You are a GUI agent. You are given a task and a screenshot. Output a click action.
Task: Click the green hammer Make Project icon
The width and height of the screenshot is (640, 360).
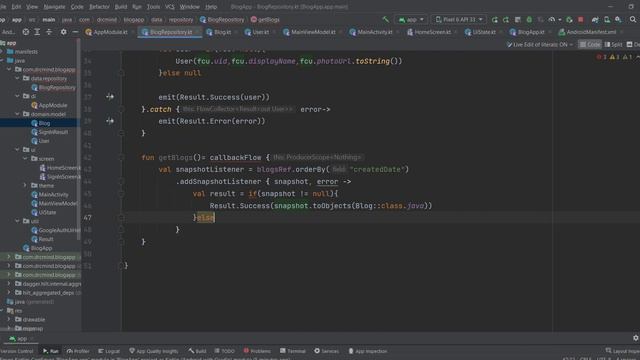385,20
